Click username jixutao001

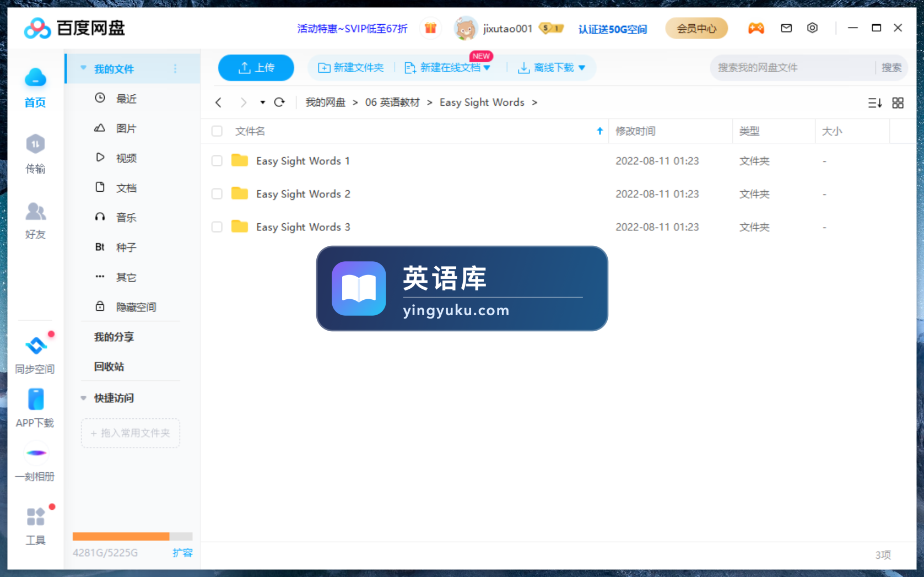click(x=507, y=29)
